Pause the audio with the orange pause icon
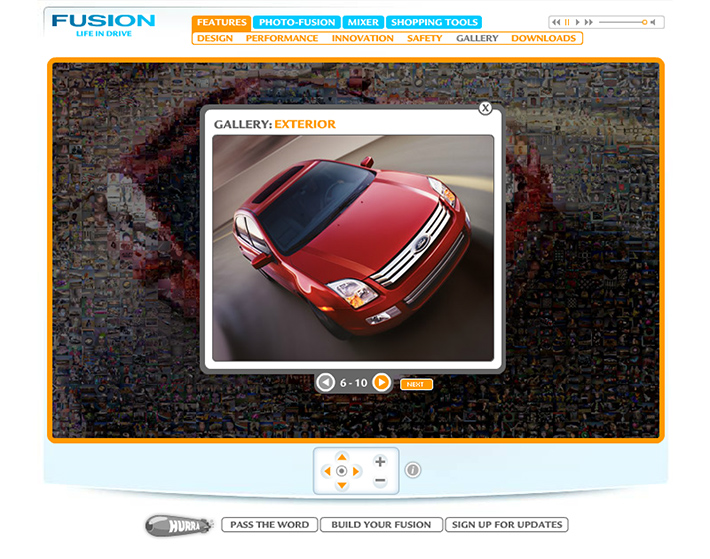This screenshot has width=710, height=559. pyautogui.click(x=567, y=22)
